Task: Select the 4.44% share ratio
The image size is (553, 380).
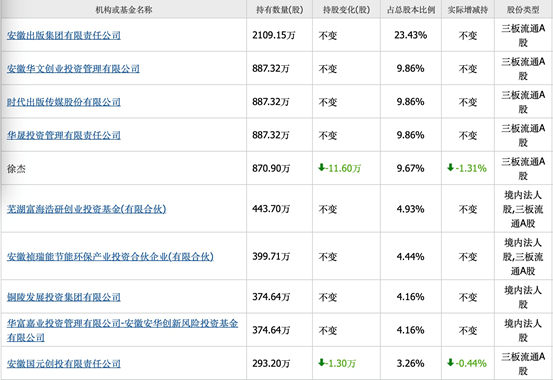Action: pos(411,257)
